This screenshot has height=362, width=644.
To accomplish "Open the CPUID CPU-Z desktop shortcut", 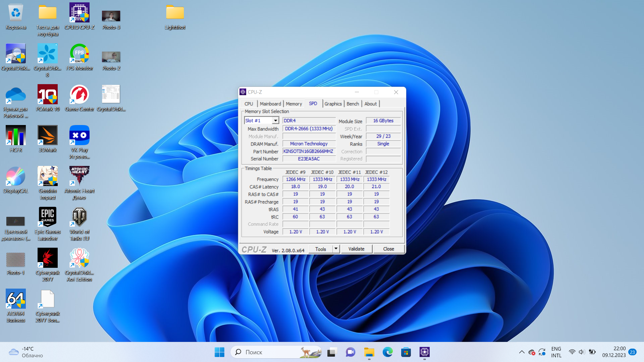I will click(79, 13).
